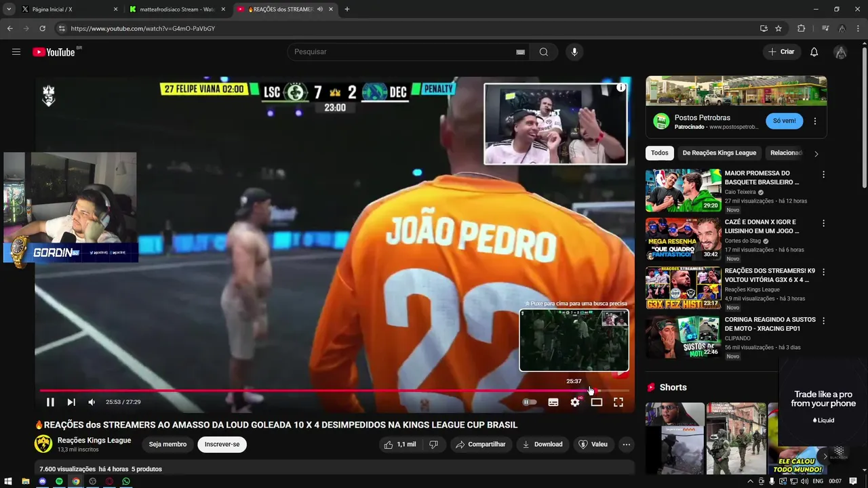Start voice search with the microphone
This screenshot has height=488, width=868.
point(574,52)
